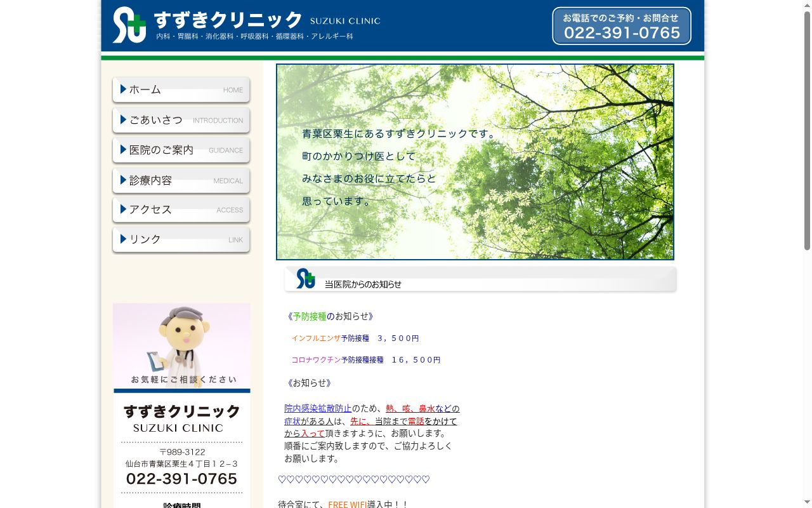Open the ホーム HOME menu item
Viewport: 812px width, 508px height.
pyautogui.click(x=181, y=90)
